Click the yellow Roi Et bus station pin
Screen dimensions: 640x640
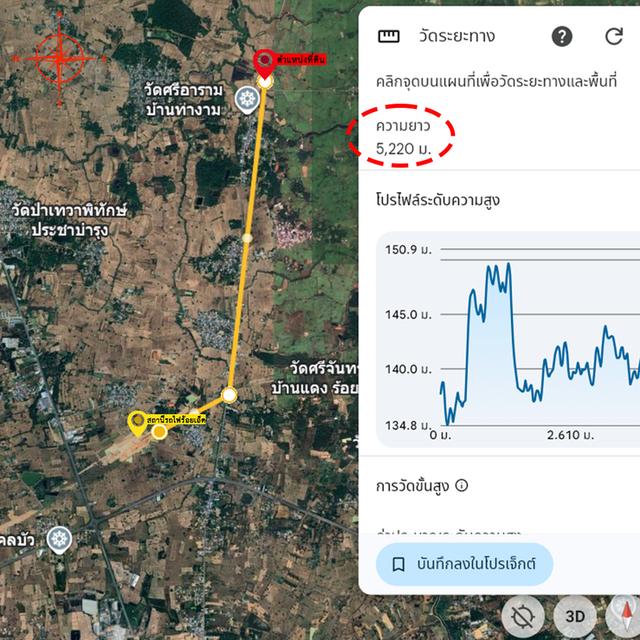(138, 423)
